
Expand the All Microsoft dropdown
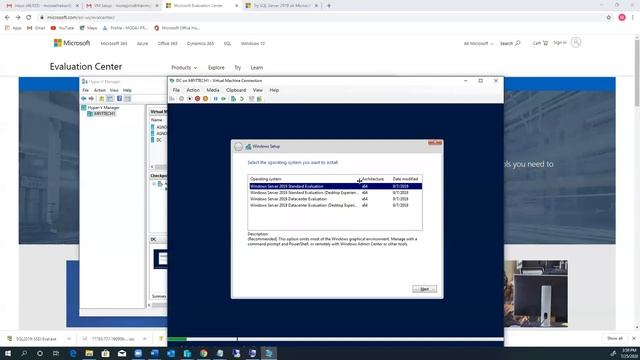pyautogui.click(x=478, y=43)
